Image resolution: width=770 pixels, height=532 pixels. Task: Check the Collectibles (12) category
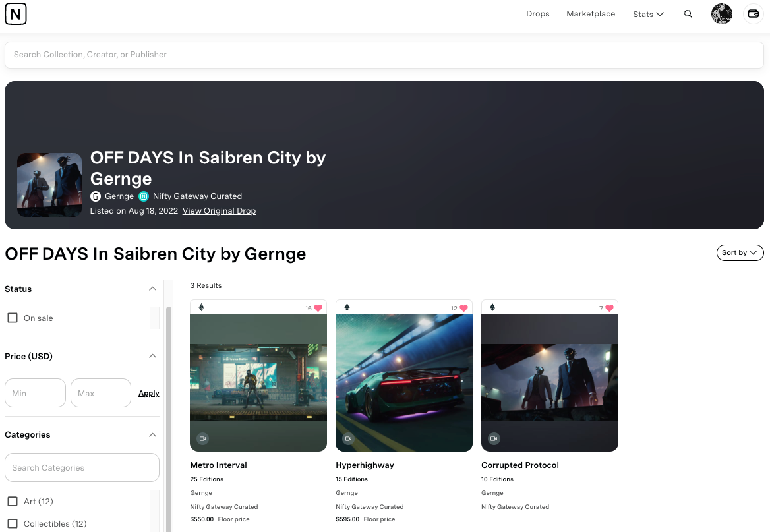(13, 523)
